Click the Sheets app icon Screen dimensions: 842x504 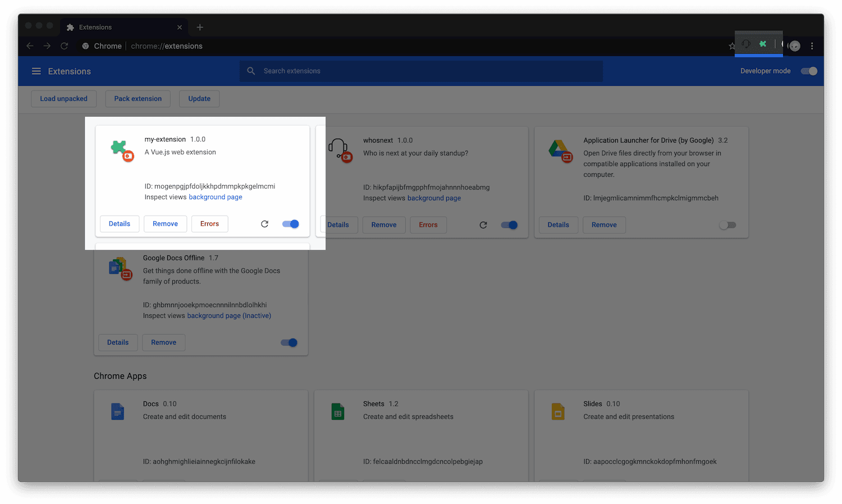(x=337, y=411)
